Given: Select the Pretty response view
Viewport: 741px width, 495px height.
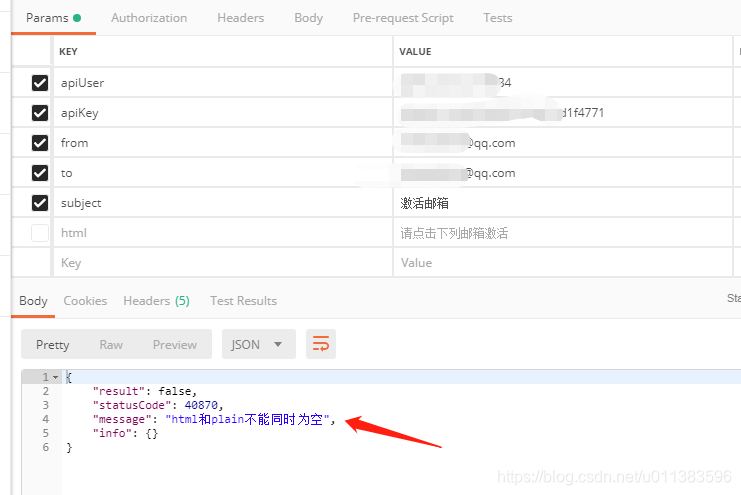Looking at the screenshot, I should coord(52,345).
